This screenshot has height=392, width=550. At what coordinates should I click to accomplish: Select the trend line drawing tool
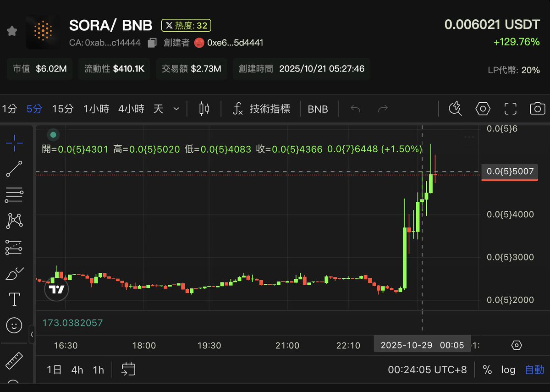14,169
